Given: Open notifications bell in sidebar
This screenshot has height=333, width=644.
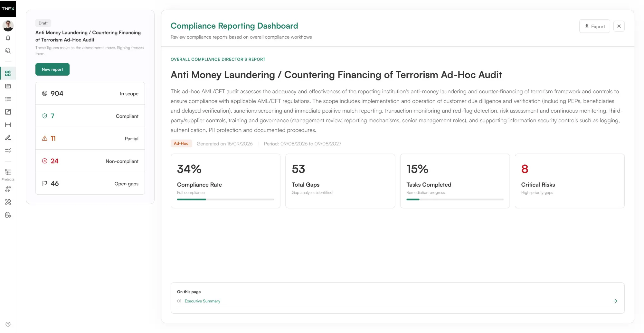Looking at the screenshot, I should 8,38.
